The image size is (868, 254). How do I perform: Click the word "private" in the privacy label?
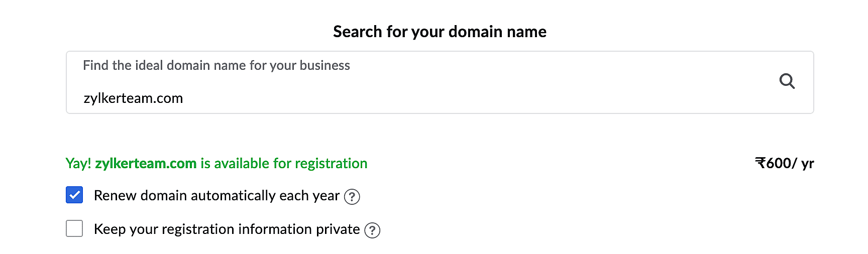338,229
